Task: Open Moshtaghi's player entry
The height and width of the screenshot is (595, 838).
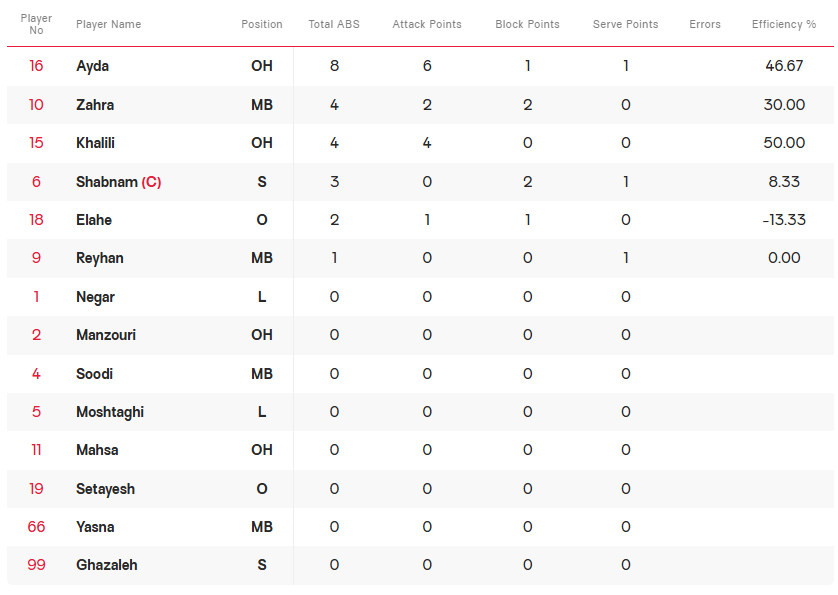Action: pyautogui.click(x=110, y=412)
